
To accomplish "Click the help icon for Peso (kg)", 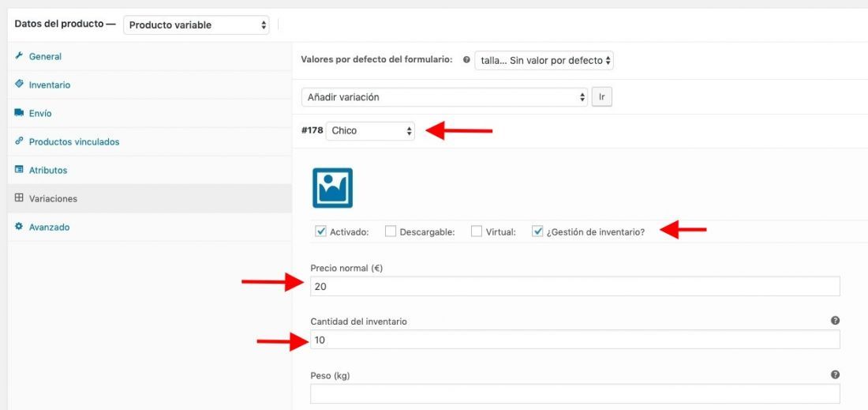I will pyautogui.click(x=835, y=375).
